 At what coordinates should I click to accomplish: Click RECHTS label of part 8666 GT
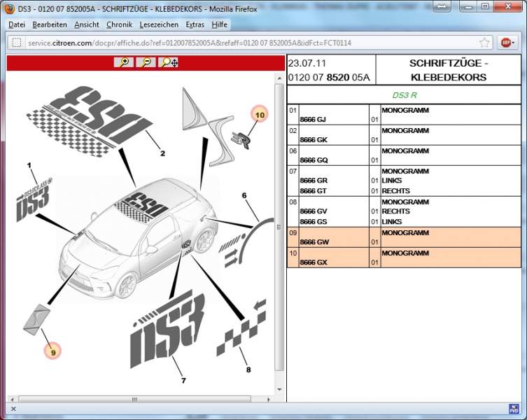[395, 190]
